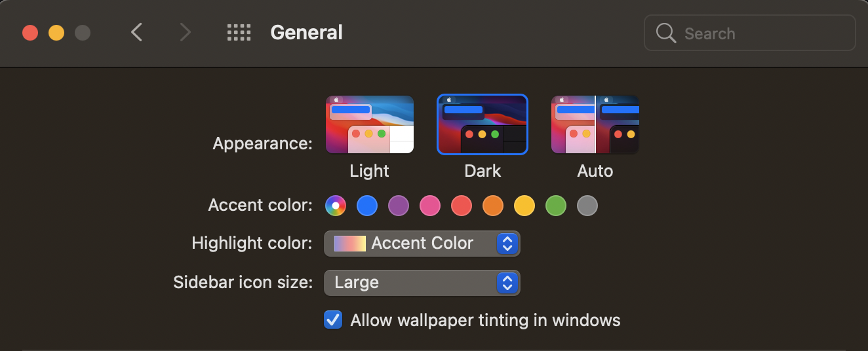Open the Highlight color dropdown

422,244
